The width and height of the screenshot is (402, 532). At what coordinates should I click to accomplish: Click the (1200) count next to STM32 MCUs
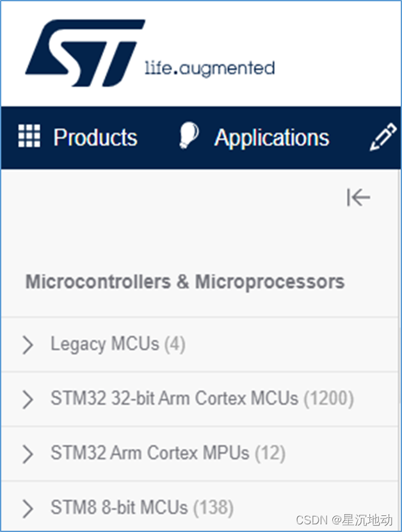pos(328,399)
